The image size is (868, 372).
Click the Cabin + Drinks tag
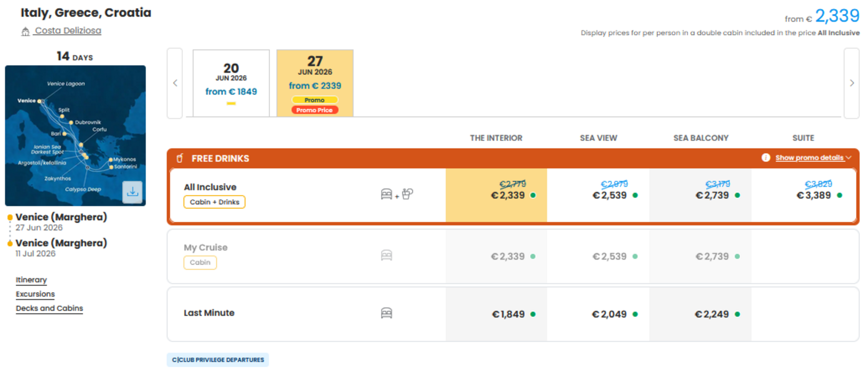[x=214, y=202]
